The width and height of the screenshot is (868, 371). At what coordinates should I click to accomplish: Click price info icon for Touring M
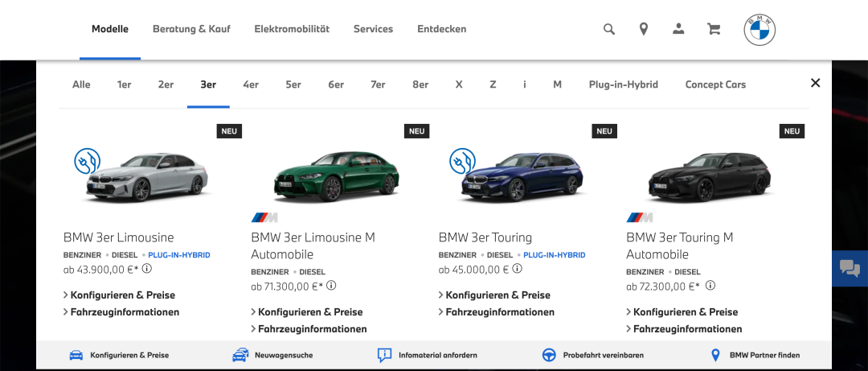point(710,286)
